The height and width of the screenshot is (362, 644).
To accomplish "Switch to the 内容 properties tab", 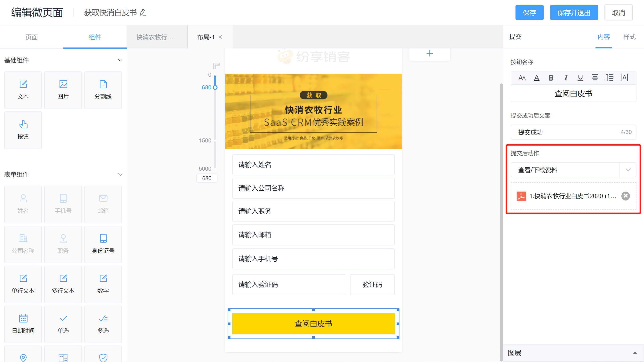I will point(604,37).
